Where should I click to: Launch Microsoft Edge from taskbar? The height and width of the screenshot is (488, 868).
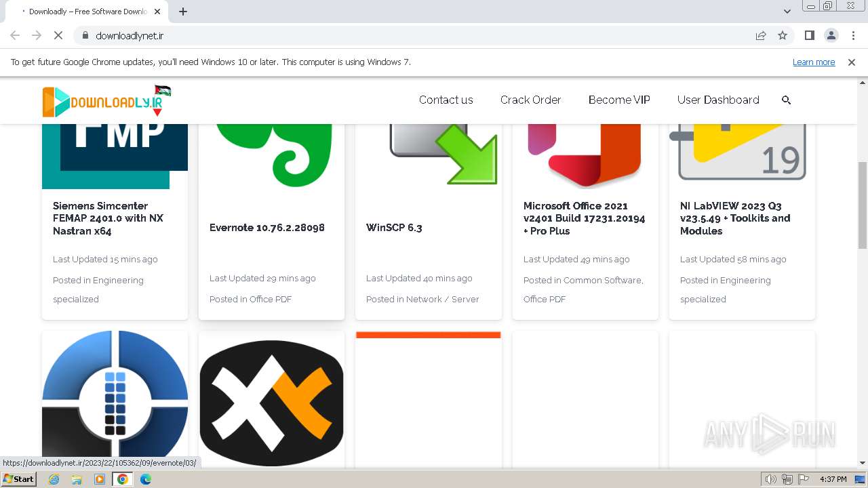point(146,479)
